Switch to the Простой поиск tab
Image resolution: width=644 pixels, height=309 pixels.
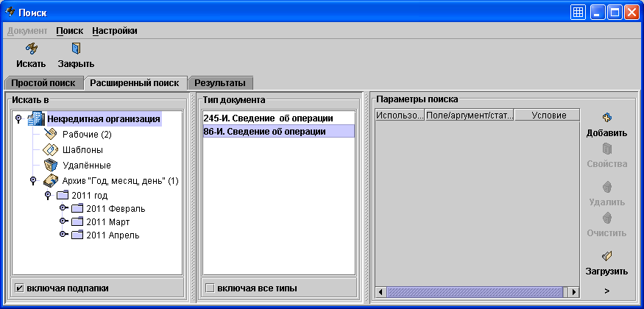click(x=43, y=83)
